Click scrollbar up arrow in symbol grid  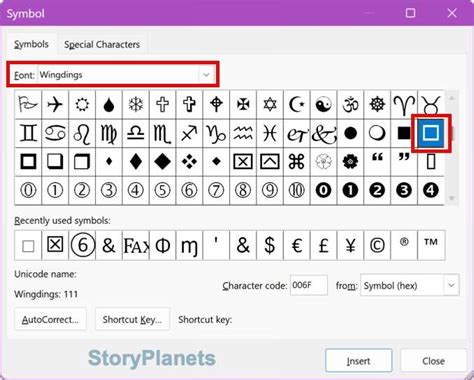point(452,98)
